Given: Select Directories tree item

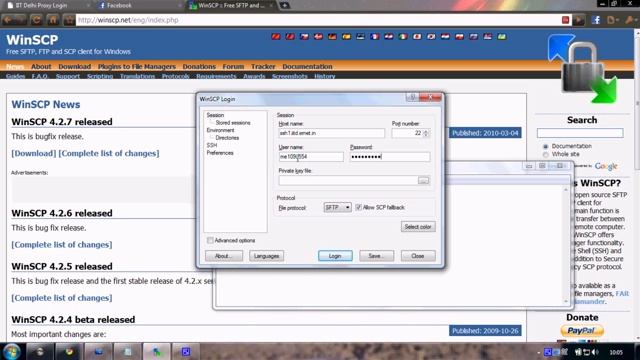Looking at the screenshot, I should (x=227, y=138).
